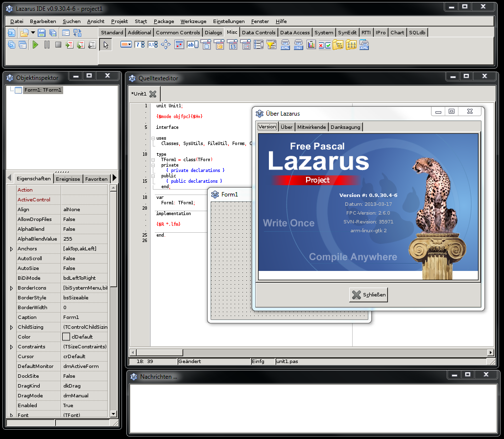Pick the TButtonPanel component icon
The image size is (504, 439).
click(x=325, y=45)
